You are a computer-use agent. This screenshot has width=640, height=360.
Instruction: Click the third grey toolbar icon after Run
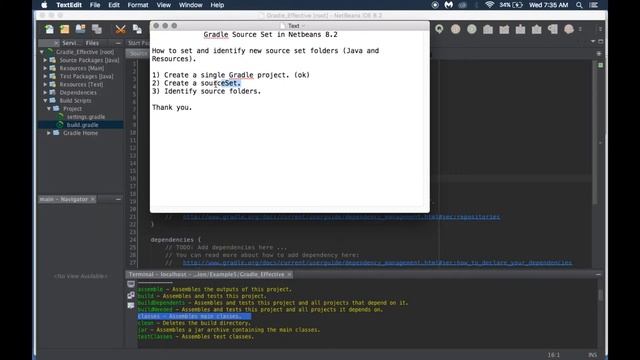(x=520, y=29)
